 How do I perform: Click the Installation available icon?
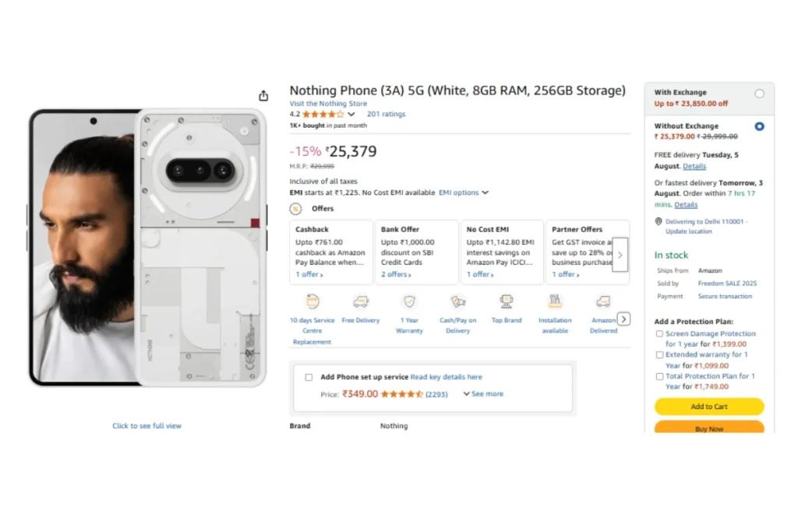555,302
